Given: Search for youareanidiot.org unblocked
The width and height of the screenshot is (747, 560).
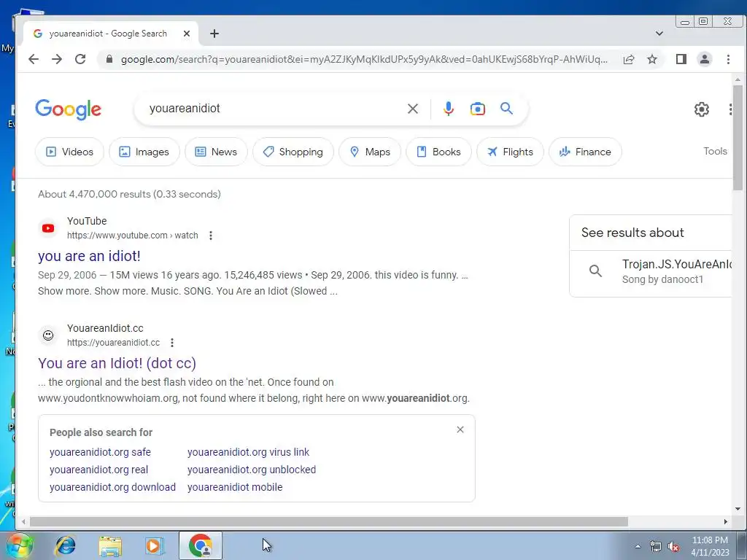Looking at the screenshot, I should point(252,470).
